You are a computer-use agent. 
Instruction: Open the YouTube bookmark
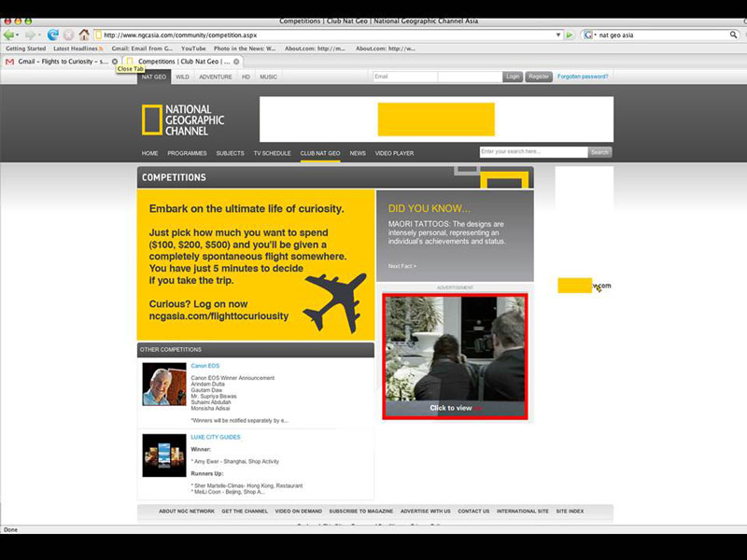193,49
